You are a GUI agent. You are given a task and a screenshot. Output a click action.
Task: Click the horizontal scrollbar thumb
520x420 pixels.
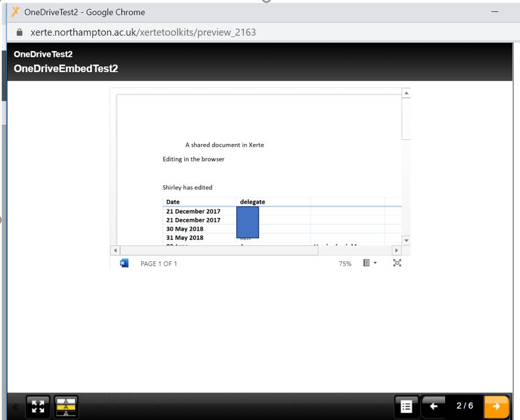click(x=219, y=250)
